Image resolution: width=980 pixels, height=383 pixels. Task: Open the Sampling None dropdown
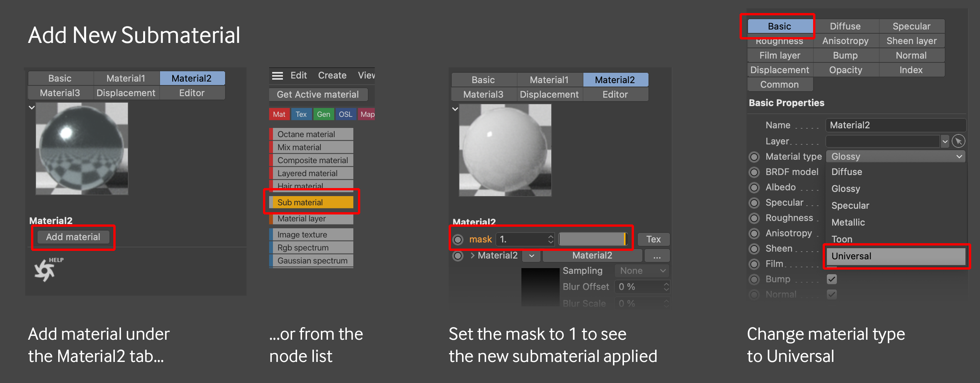(x=642, y=271)
